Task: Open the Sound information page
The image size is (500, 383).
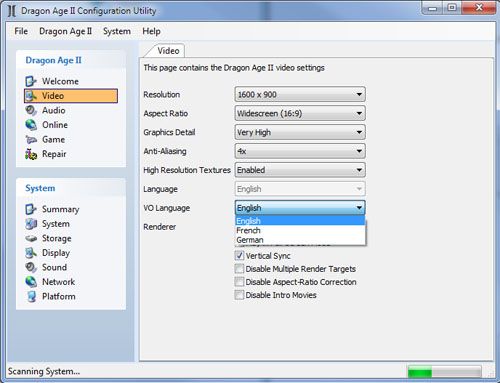Action: tap(54, 267)
